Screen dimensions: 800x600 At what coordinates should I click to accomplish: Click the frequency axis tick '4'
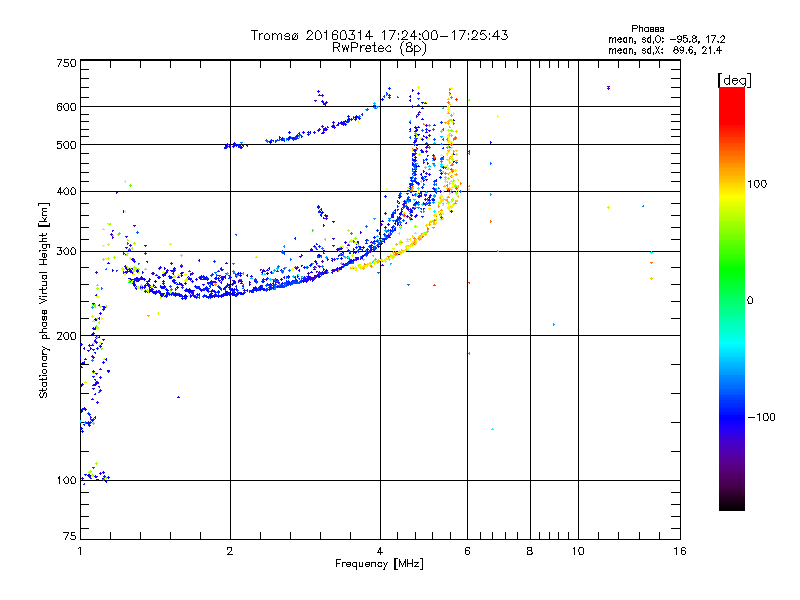point(380,551)
